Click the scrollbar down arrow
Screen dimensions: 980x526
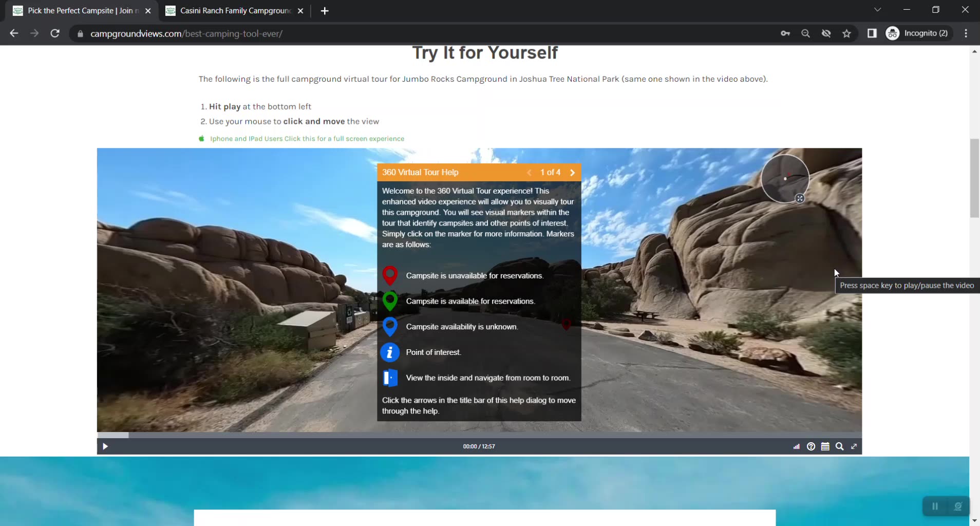coord(974,520)
